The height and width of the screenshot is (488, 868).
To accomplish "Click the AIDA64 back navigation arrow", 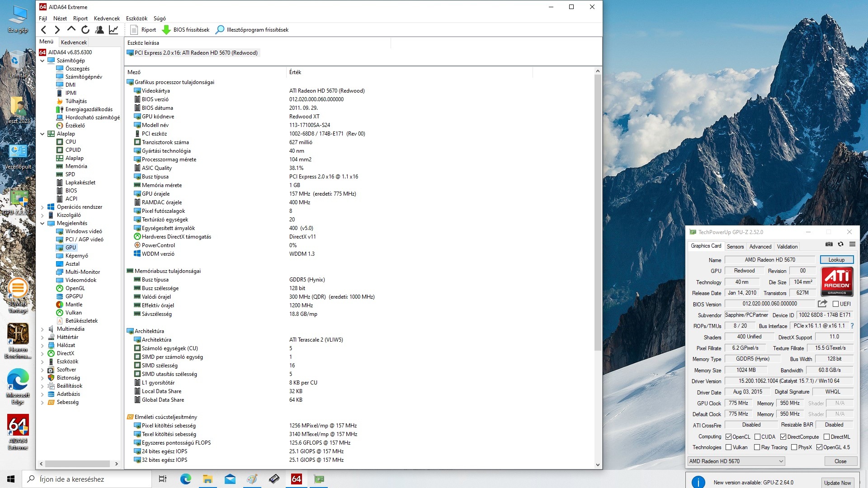I will (x=43, y=30).
